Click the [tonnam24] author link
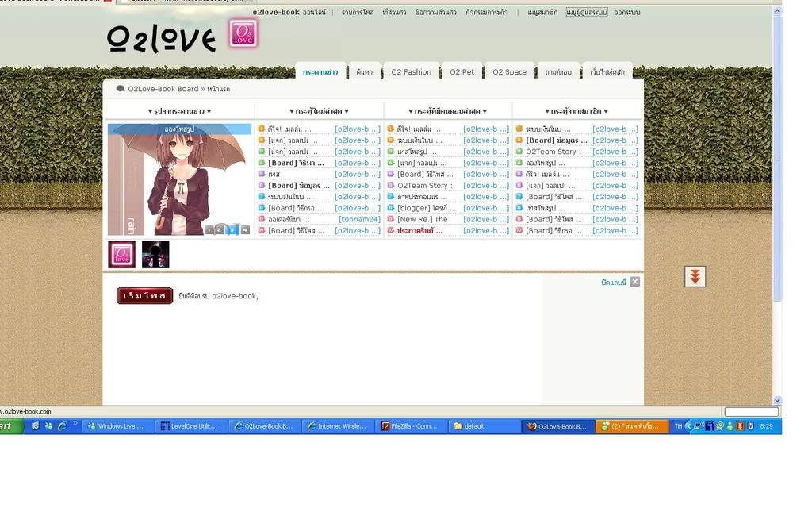The width and height of the screenshot is (812, 508). click(359, 220)
